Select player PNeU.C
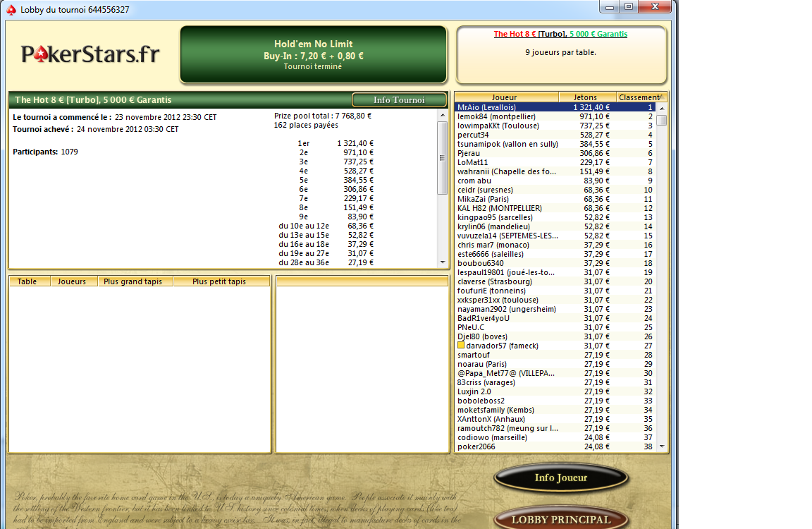812x529 pixels. (x=555, y=327)
